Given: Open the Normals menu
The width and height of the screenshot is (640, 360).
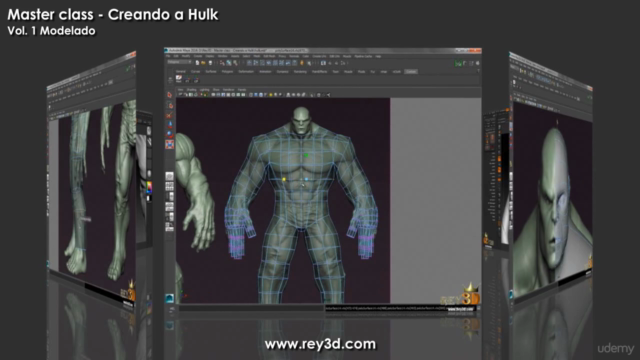Looking at the screenshot, I should [294, 56].
